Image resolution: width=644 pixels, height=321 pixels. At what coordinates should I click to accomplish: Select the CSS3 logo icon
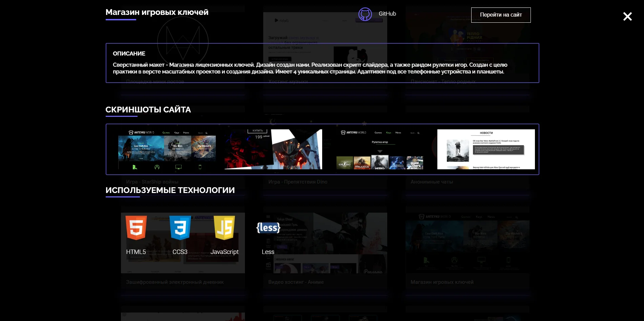point(180,228)
